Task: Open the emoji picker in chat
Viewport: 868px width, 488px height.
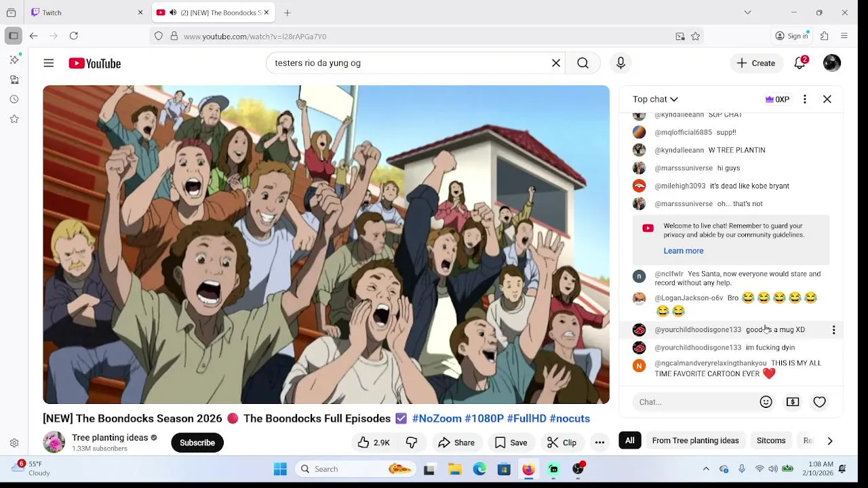Action: [x=766, y=402]
